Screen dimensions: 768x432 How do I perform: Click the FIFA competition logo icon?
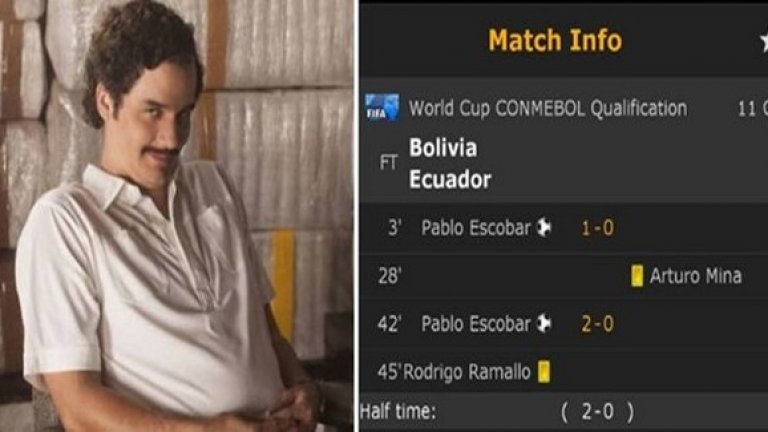382,107
